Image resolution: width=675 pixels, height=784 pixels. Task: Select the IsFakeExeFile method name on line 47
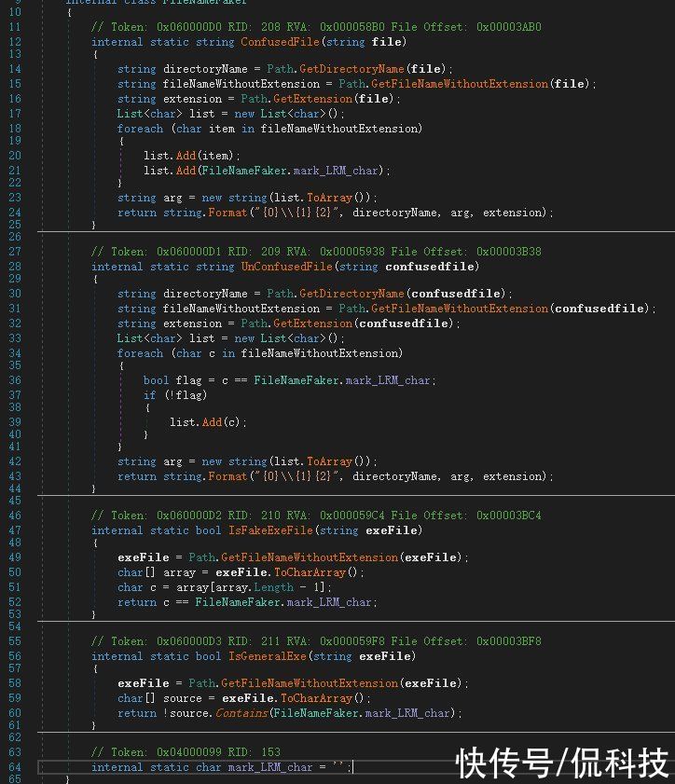point(270,530)
